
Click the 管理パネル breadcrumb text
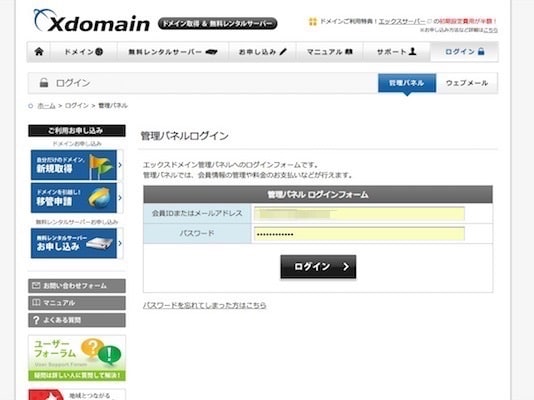click(x=113, y=106)
